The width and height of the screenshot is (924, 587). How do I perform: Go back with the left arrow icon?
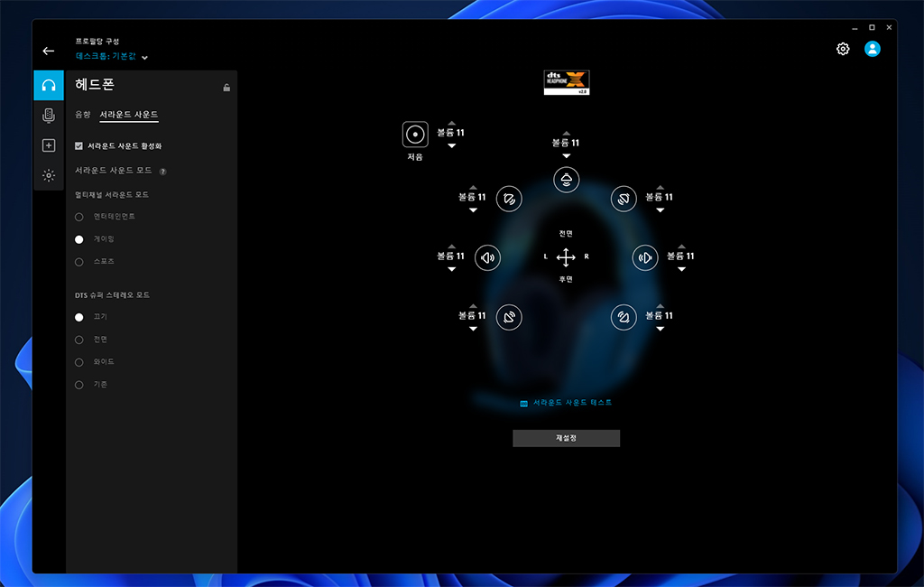pos(49,51)
